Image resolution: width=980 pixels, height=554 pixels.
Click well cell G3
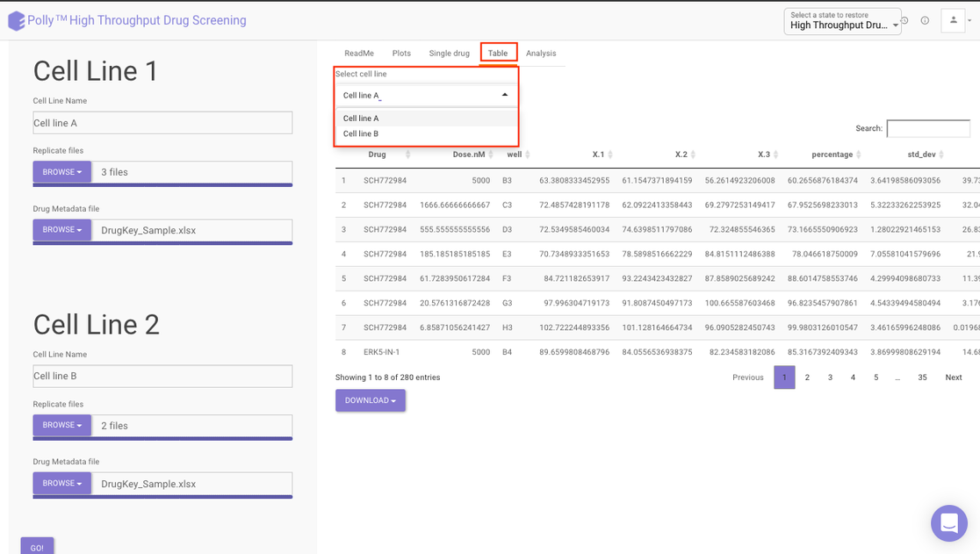pyautogui.click(x=507, y=303)
